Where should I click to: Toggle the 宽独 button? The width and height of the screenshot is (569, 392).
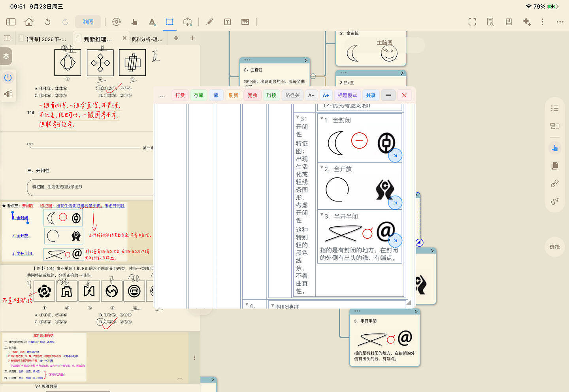point(252,95)
